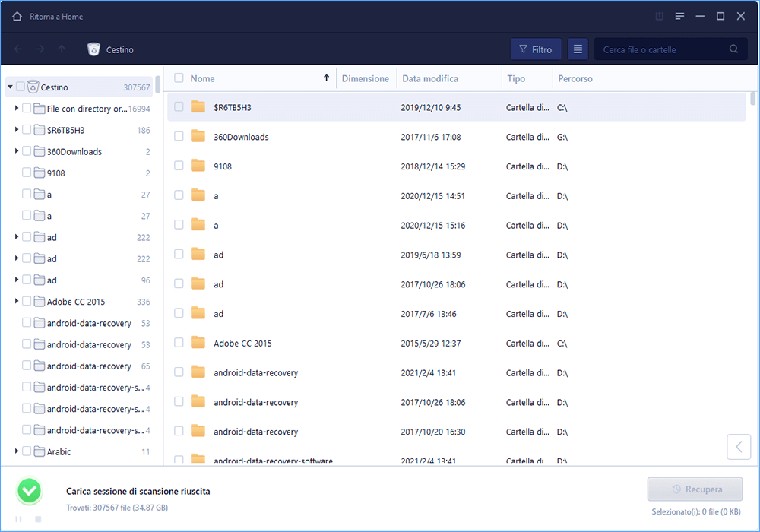This screenshot has height=532, width=760.
Task: Switch to list view using the lines icon
Action: (578, 49)
